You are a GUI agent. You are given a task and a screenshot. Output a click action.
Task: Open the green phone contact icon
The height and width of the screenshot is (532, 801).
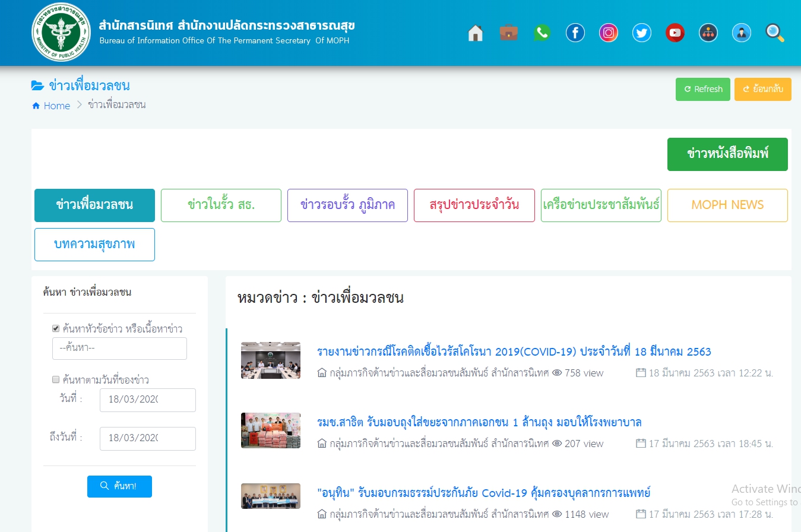pos(542,33)
